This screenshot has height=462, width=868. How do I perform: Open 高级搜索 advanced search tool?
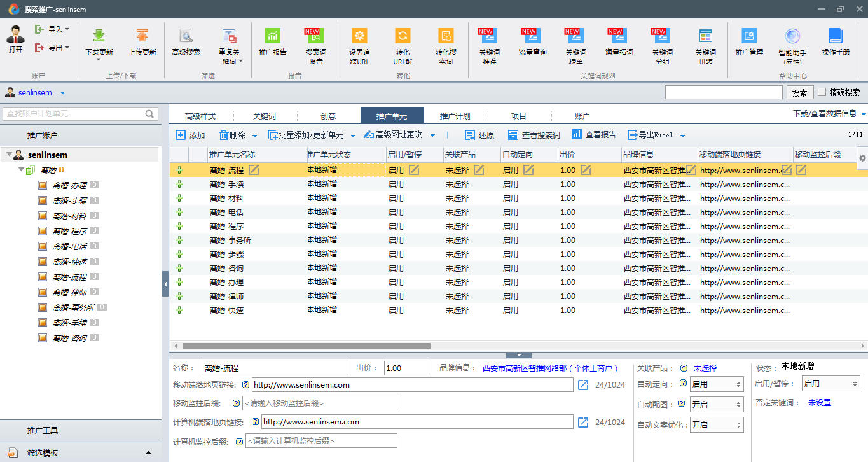click(x=186, y=36)
